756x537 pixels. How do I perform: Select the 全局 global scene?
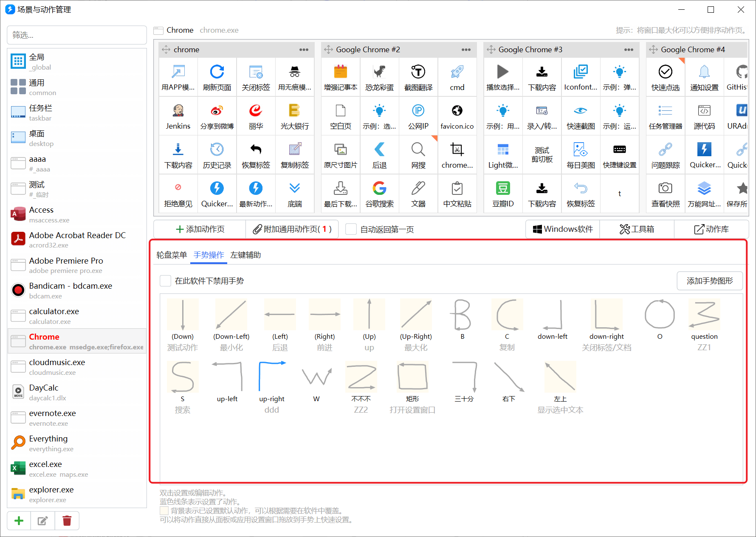click(77, 62)
